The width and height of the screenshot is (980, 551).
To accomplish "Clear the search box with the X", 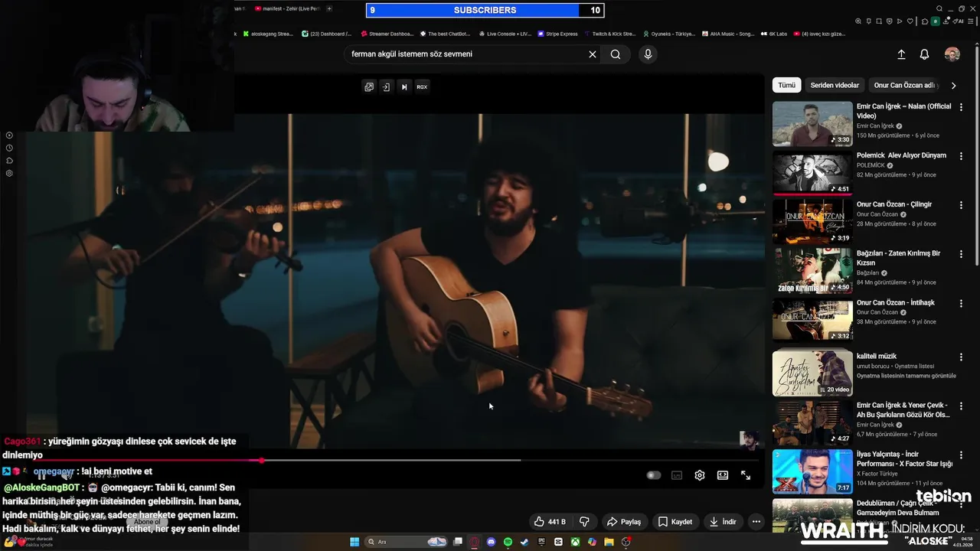I will click(x=592, y=54).
